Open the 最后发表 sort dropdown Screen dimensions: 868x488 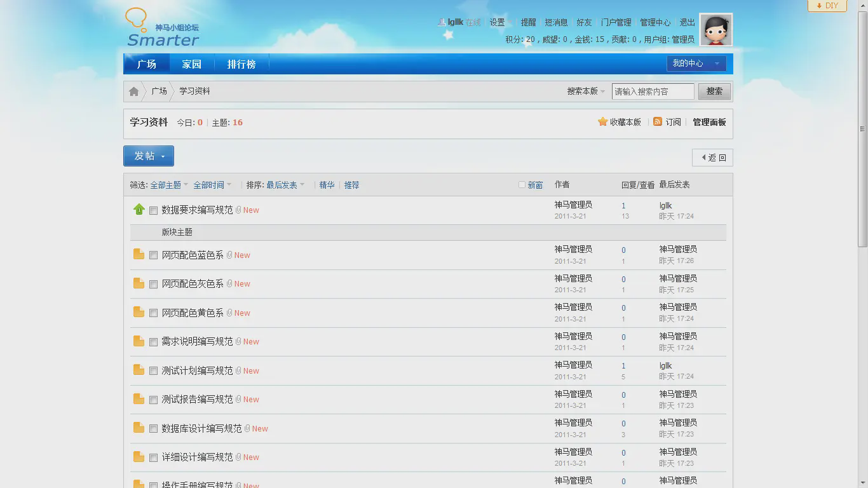pyautogui.click(x=285, y=185)
